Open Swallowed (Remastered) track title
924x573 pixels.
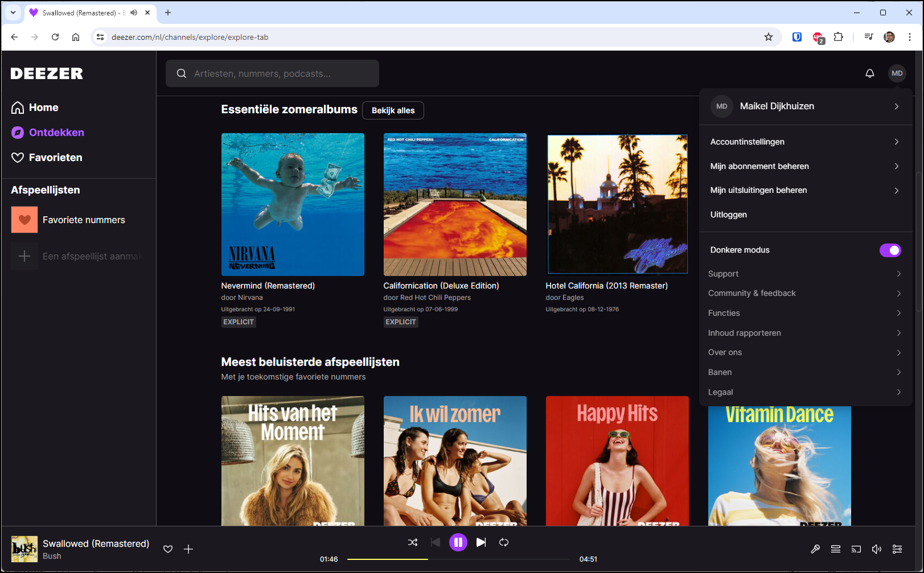[96, 543]
